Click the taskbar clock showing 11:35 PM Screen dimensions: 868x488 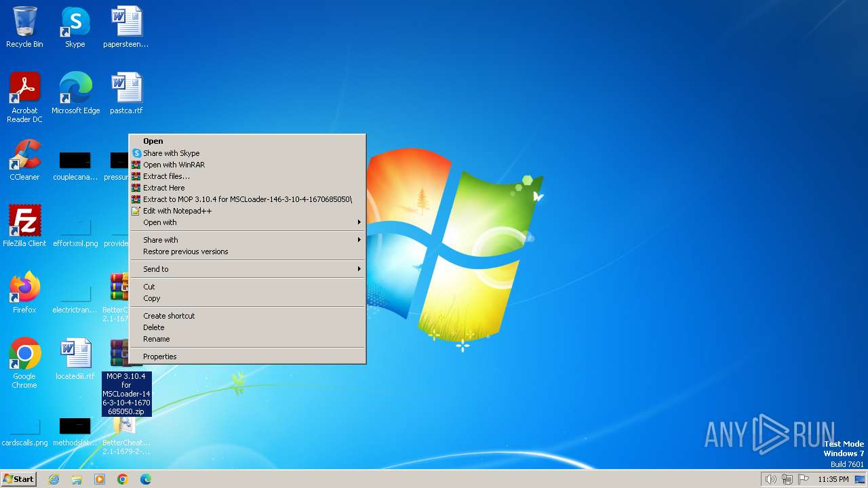833,479
